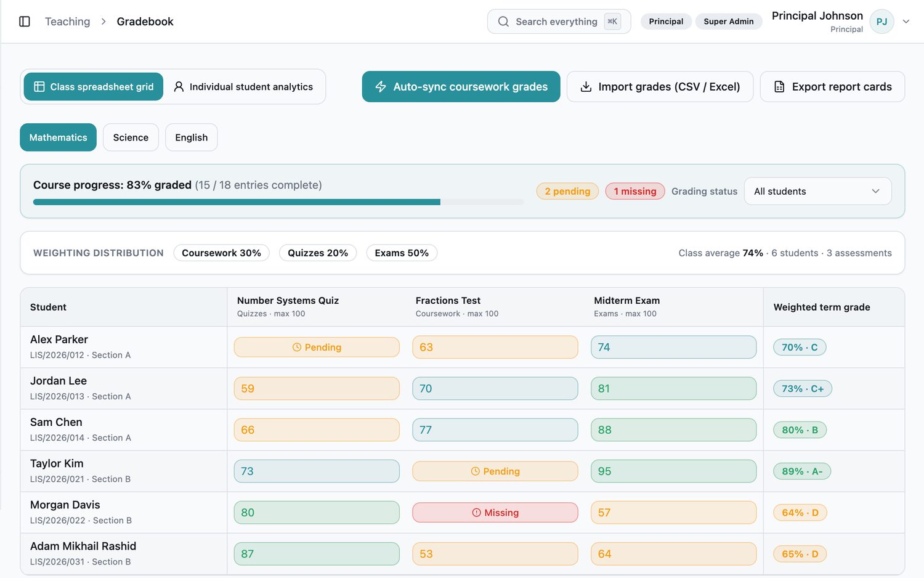Viewport: 924px width, 578px height.
Task: Click the search magnifier icon
Action: point(503,22)
